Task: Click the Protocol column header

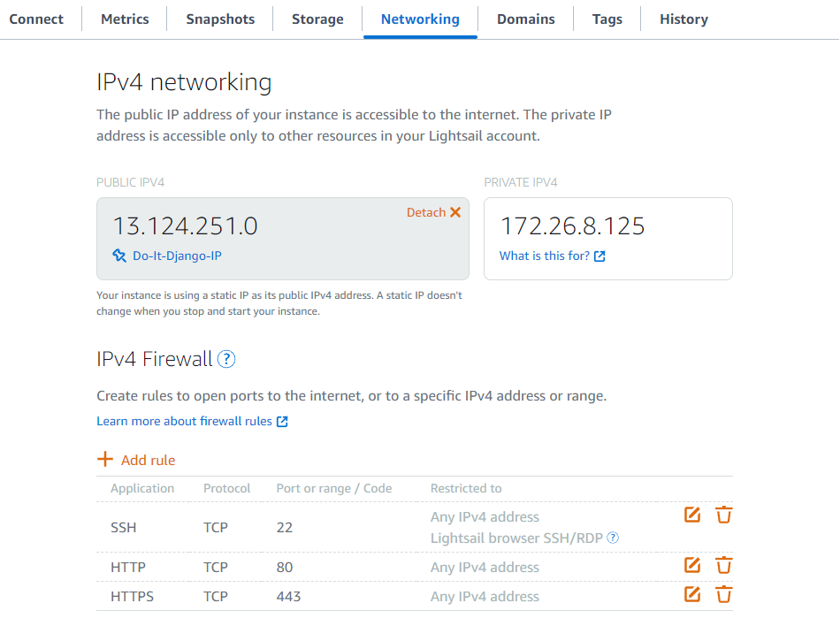Action: pos(226,488)
